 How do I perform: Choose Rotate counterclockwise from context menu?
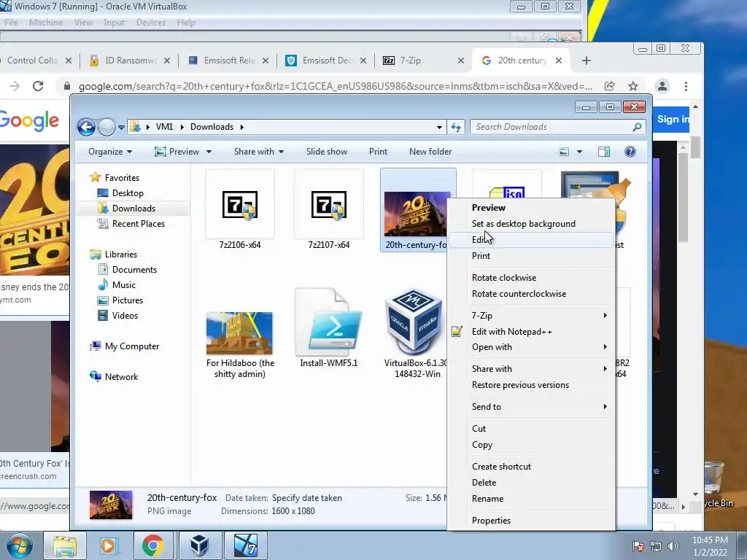(x=531, y=294)
